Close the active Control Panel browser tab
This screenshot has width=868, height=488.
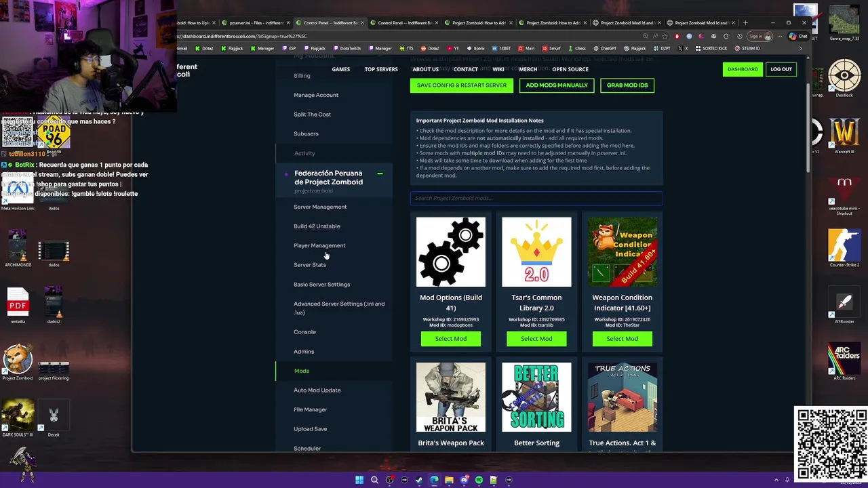(x=361, y=22)
